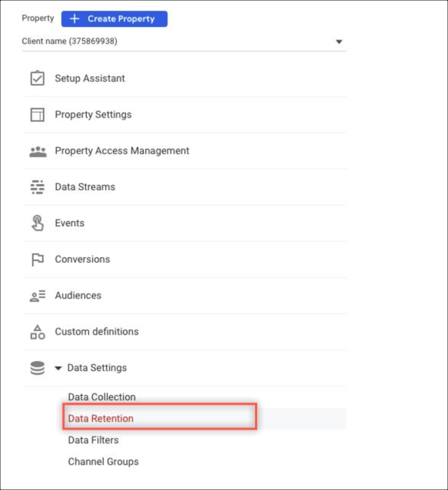
Task: Click the Conversions flag icon
Action: (x=38, y=259)
